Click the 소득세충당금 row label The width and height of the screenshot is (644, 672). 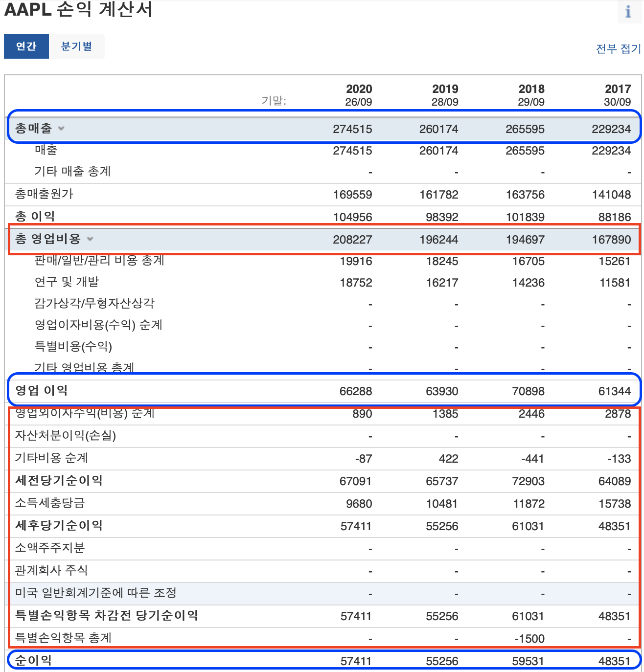[x=50, y=503]
